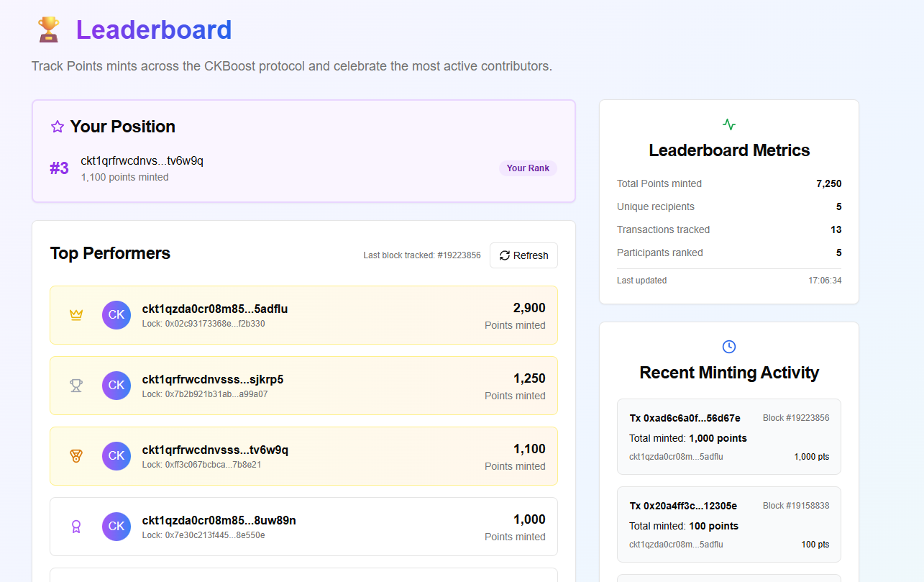924x582 pixels.
Task: Click the purple ribbon icon for fourth place
Action: tap(76, 527)
